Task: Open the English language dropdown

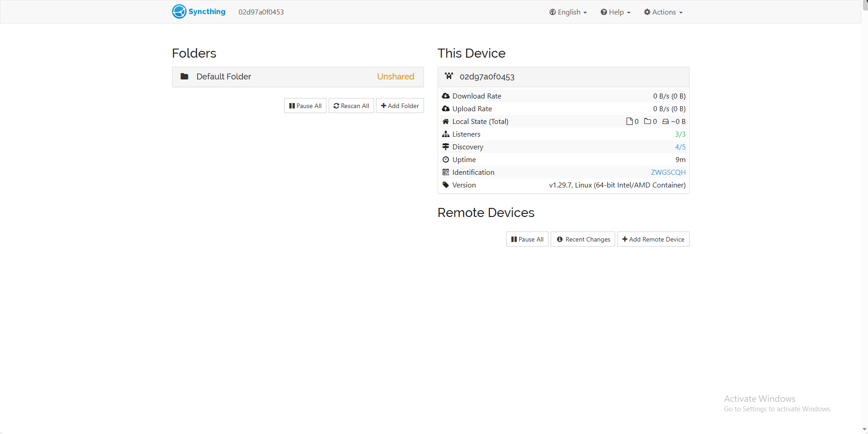Action: [568, 12]
